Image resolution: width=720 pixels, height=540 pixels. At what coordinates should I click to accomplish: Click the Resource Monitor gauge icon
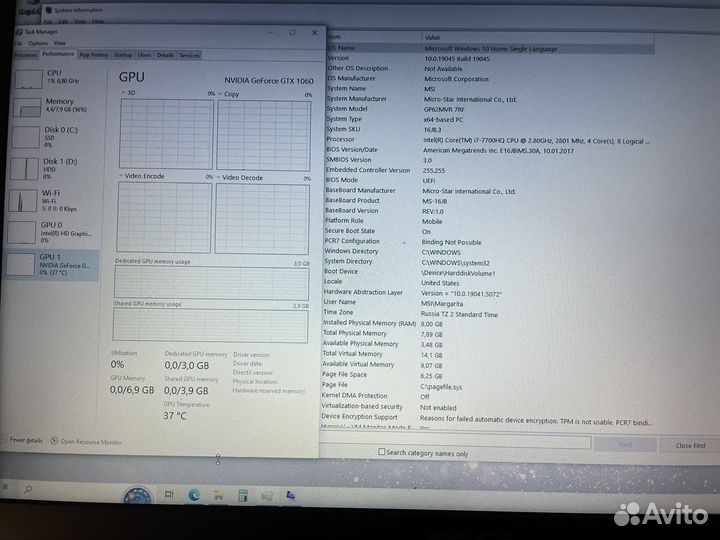54,441
